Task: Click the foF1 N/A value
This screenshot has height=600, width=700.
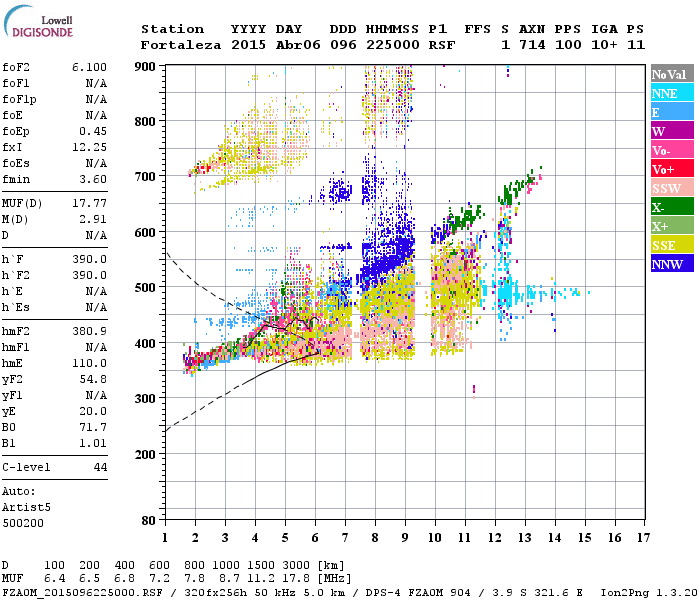Action: pos(96,83)
